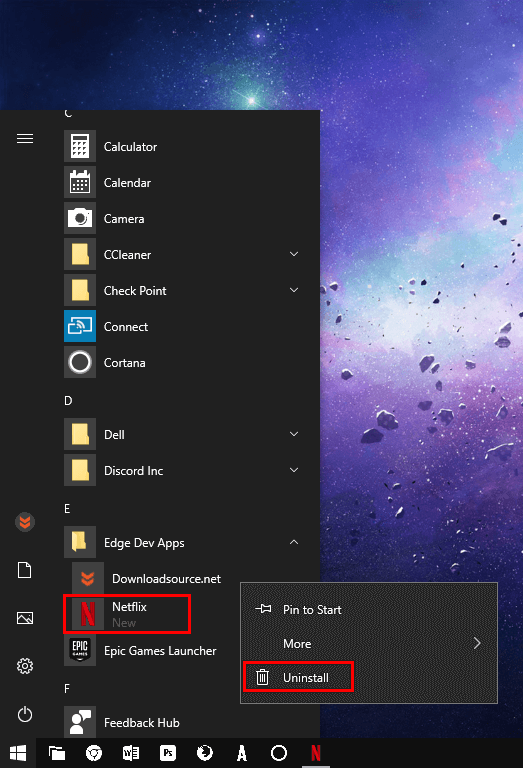Click the Cortana label text
This screenshot has height=768, width=523.
pyautogui.click(x=124, y=363)
